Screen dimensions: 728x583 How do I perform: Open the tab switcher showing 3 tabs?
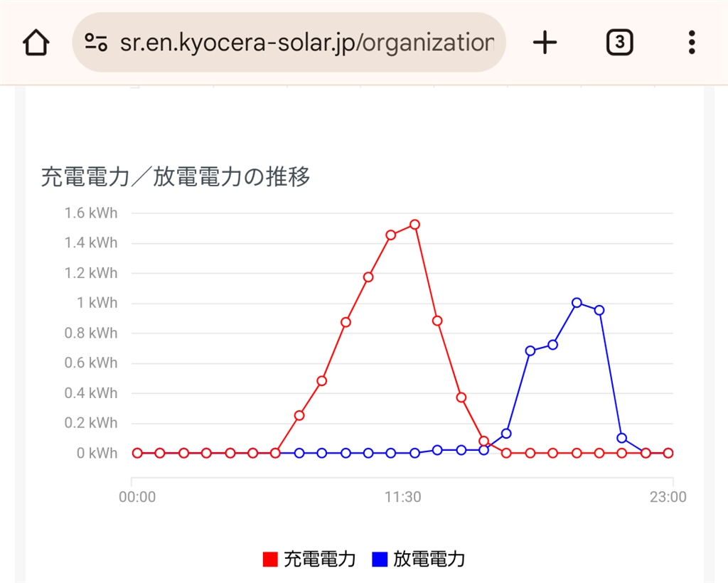(x=619, y=43)
